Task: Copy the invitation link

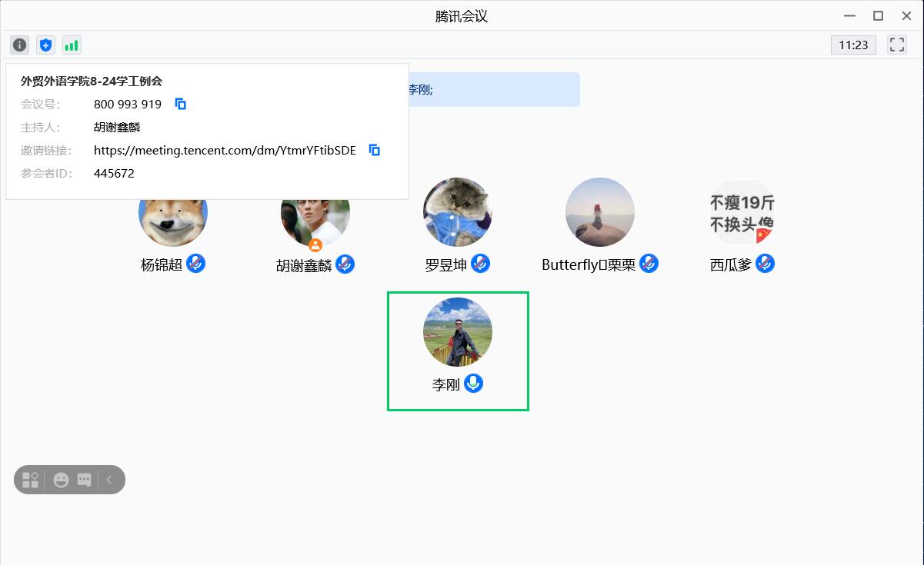Action: click(375, 150)
